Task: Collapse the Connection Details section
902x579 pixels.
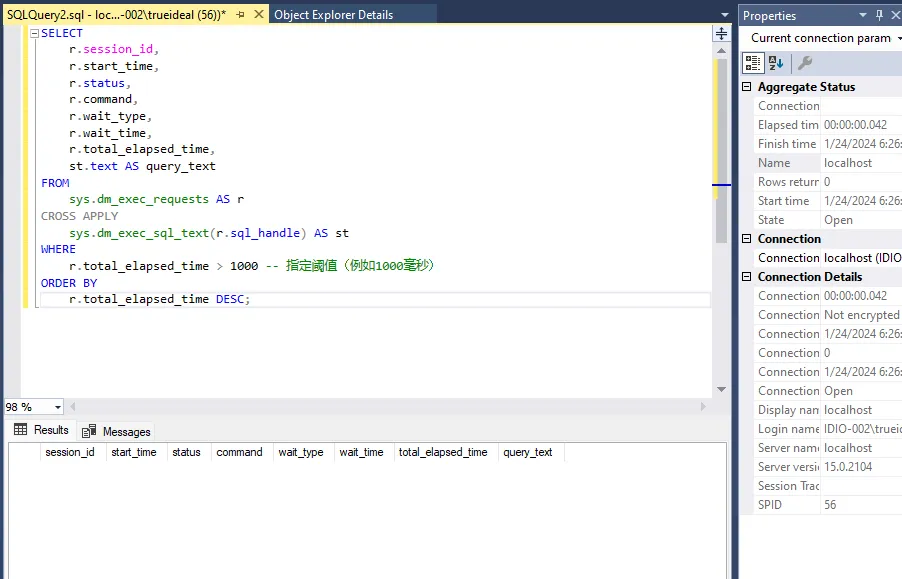Action: (x=747, y=277)
